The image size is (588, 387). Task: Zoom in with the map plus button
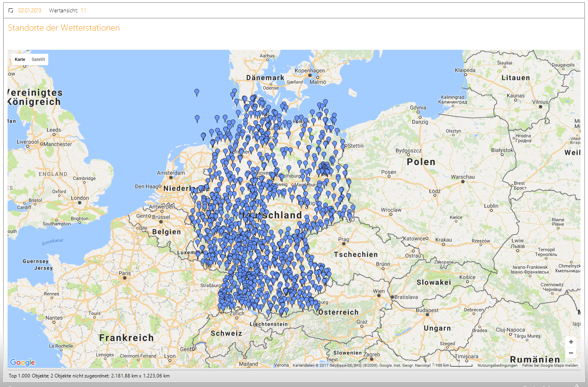[571, 342]
